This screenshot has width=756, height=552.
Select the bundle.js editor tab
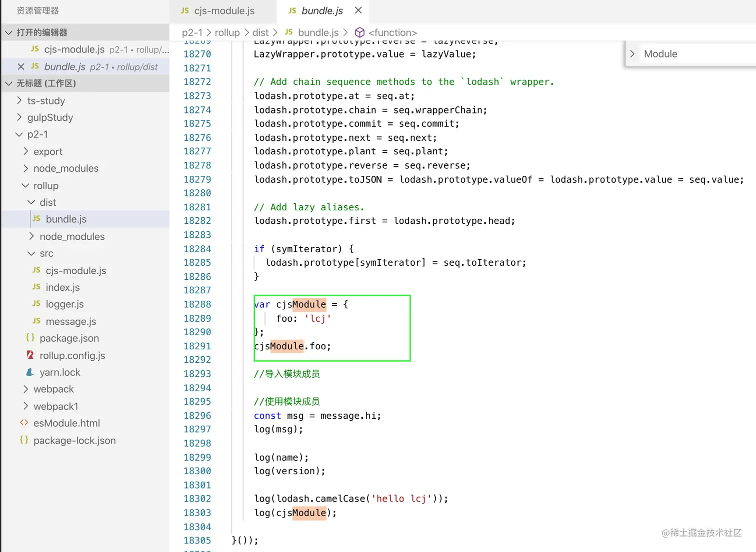(322, 10)
